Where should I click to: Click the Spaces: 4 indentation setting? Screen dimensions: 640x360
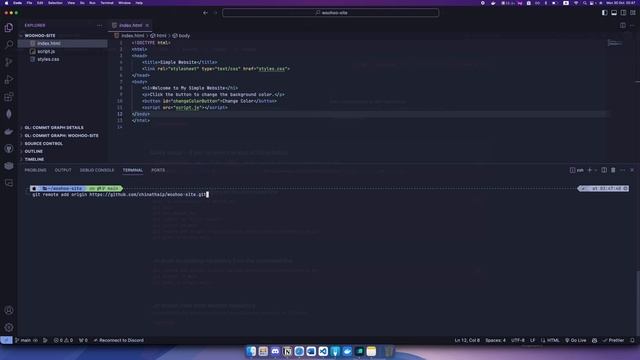tap(495, 340)
